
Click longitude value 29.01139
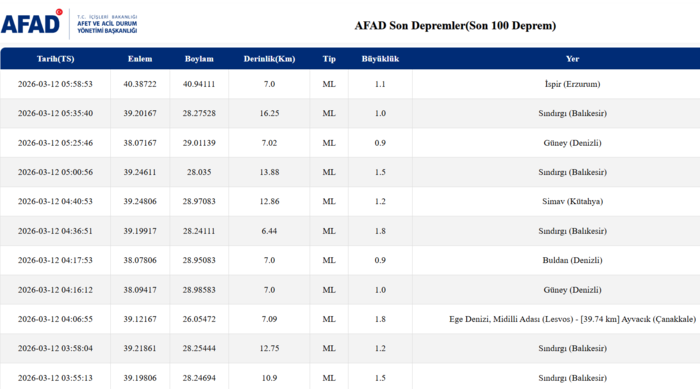click(x=199, y=143)
